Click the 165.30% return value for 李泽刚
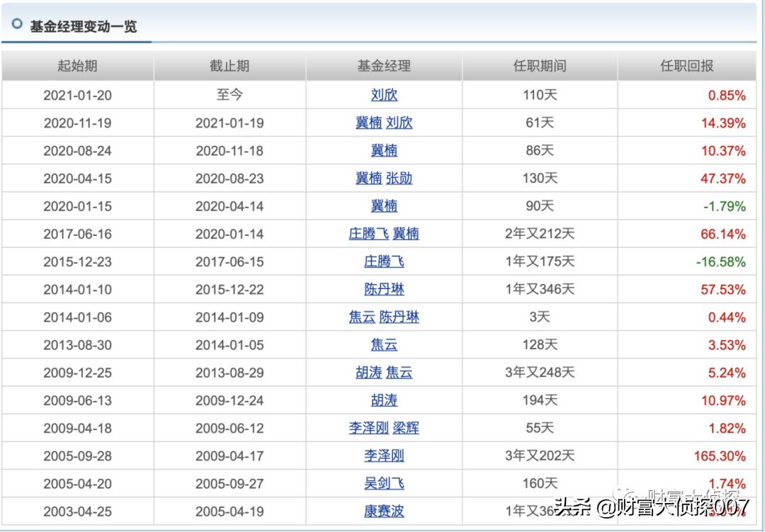This screenshot has height=532, width=765. click(720, 456)
